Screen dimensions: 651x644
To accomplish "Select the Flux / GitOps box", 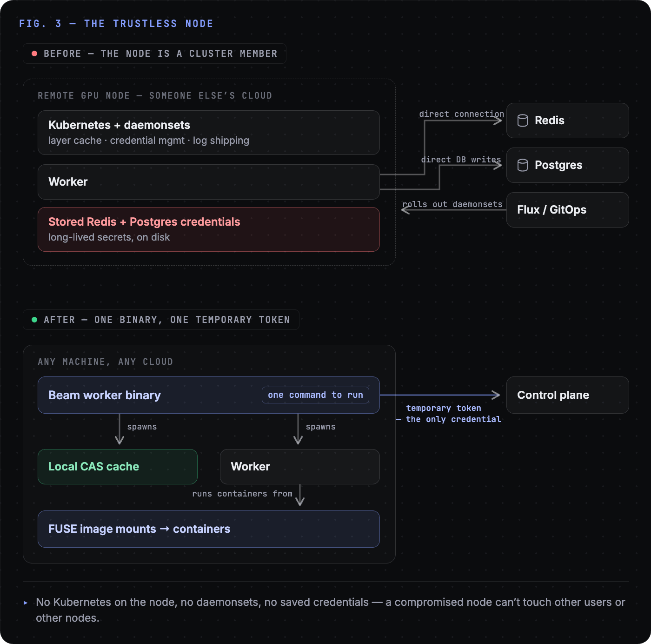I will (x=568, y=210).
